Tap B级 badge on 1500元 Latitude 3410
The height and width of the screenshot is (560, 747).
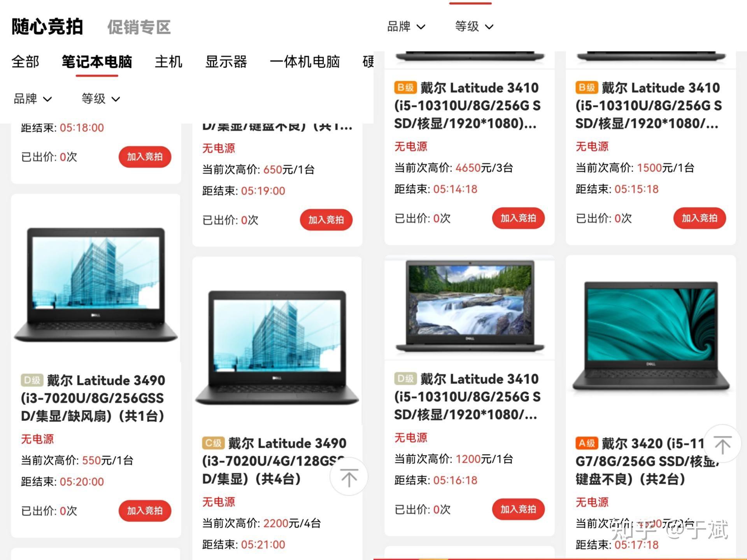[x=587, y=87]
